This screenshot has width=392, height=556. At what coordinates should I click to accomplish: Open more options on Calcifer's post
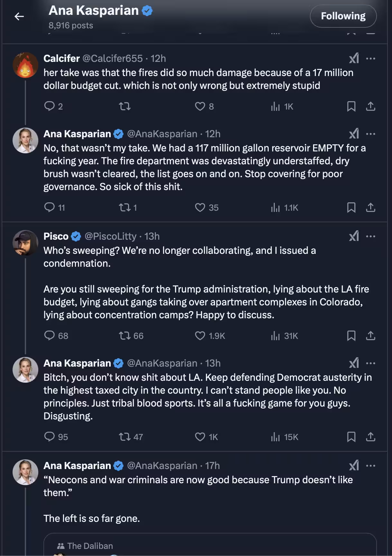370,58
